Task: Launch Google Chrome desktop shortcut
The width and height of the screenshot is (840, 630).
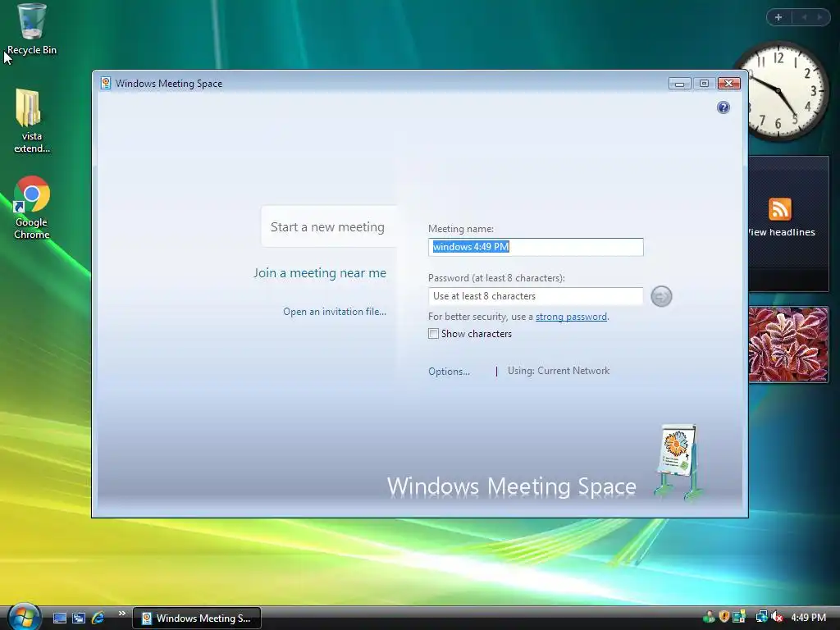Action: pos(31,208)
